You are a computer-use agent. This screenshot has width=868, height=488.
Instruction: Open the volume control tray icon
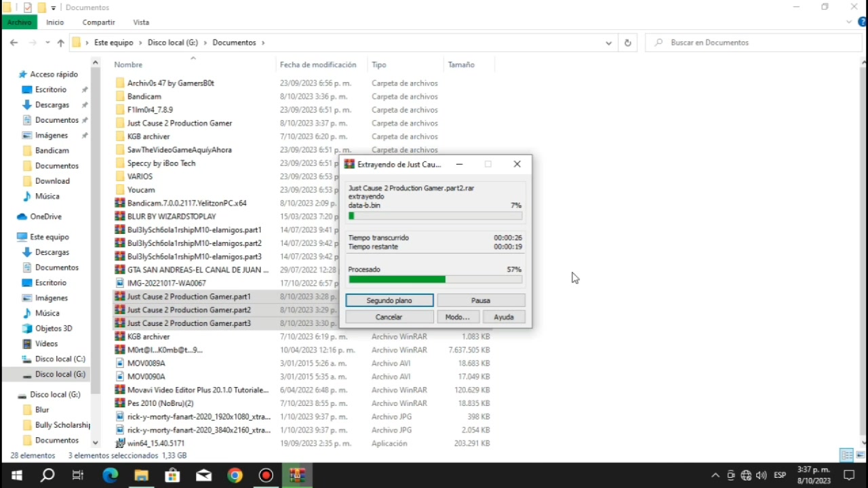coord(761,476)
